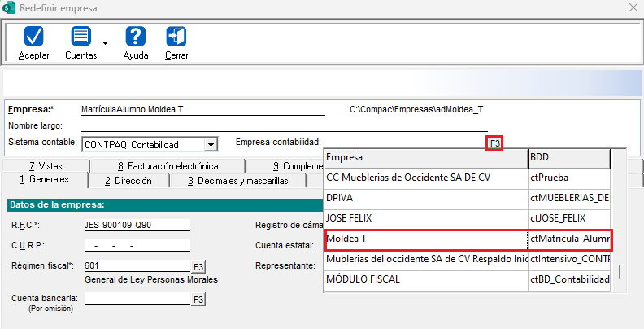
Task: Click the Cerrar exit icon
Action: pyautogui.click(x=176, y=37)
